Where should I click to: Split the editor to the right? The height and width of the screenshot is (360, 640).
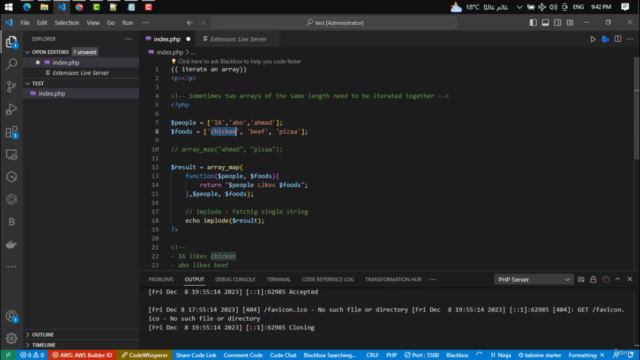click(618, 39)
